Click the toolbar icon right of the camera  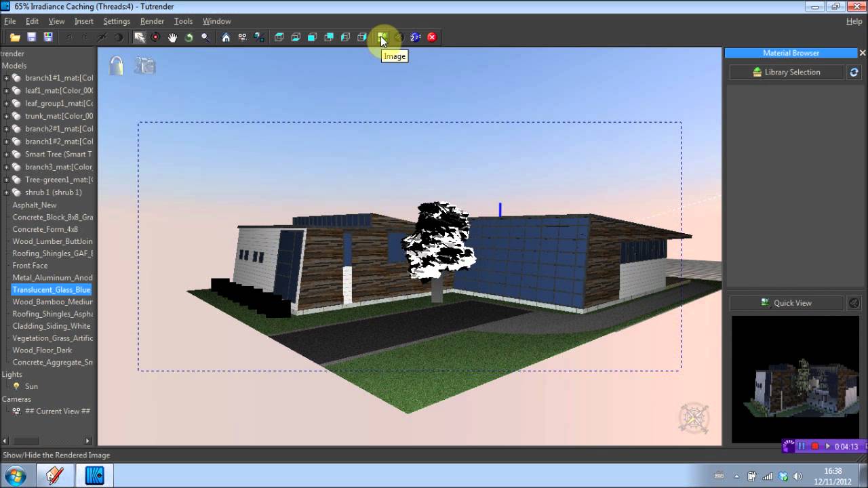259,37
